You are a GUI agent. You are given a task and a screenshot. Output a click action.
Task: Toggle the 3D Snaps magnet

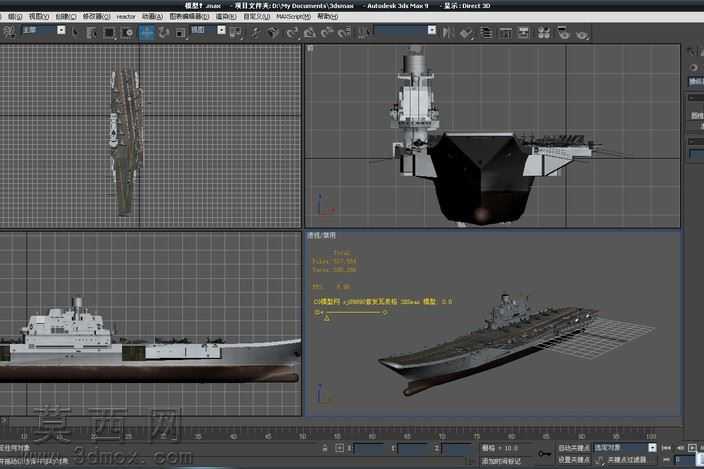pyautogui.click(x=292, y=32)
